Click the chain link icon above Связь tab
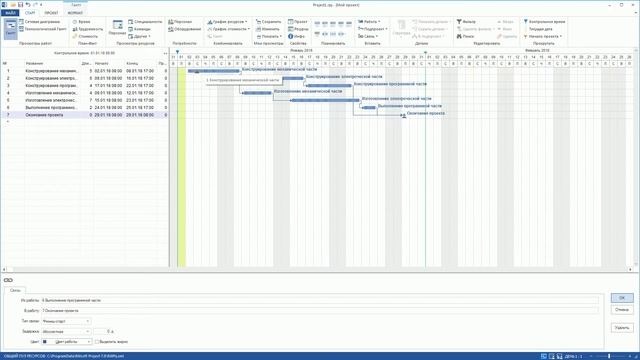The width and height of the screenshot is (640, 360). coord(8,280)
